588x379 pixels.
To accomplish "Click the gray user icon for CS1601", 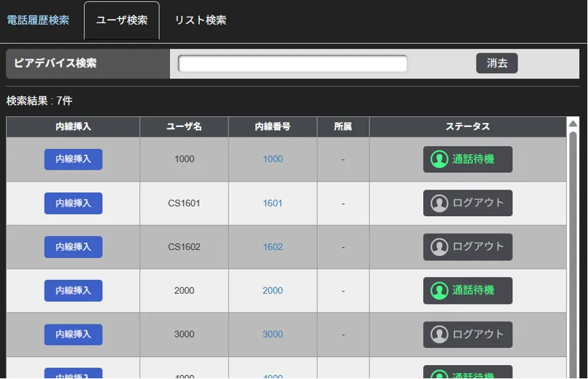I will 439,203.
